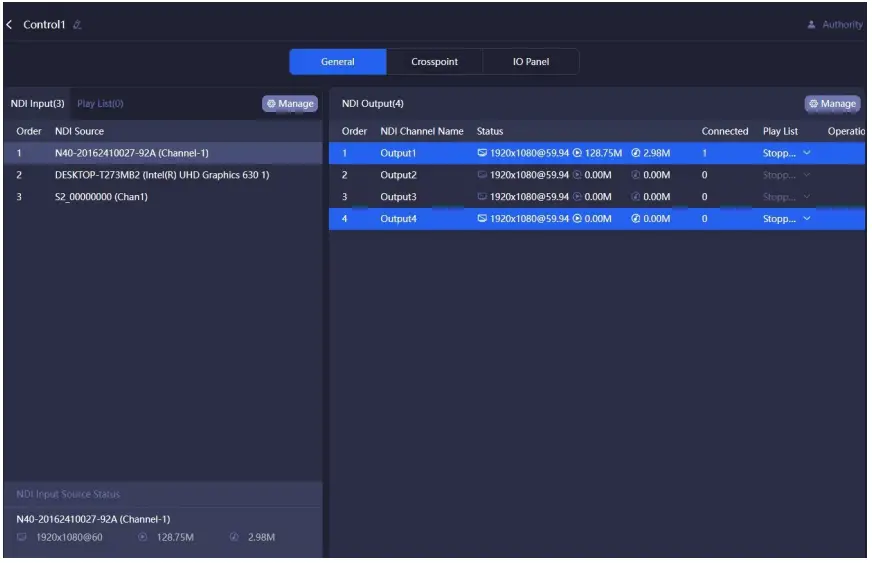The image size is (872, 563).
Task: Select the N40-20162410027-92A (Channel-1) input source row
Action: pyautogui.click(x=163, y=153)
